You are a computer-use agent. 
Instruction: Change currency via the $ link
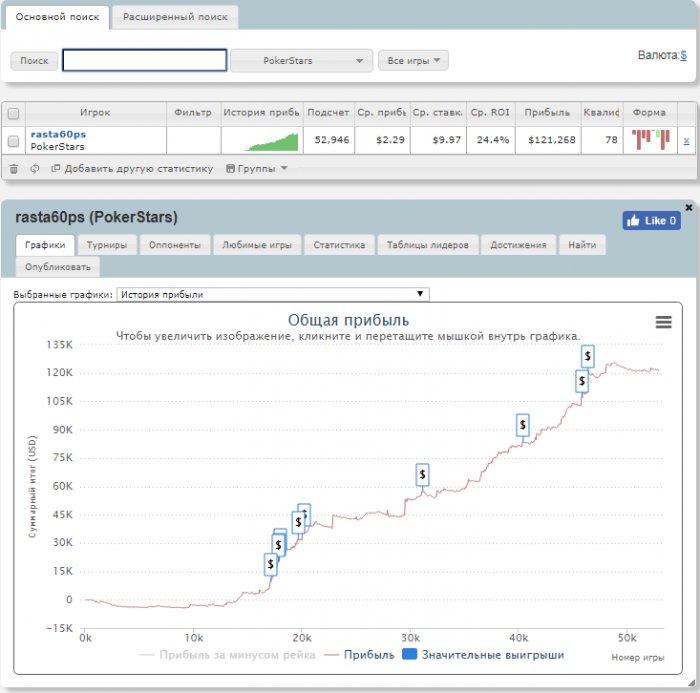tap(683, 55)
